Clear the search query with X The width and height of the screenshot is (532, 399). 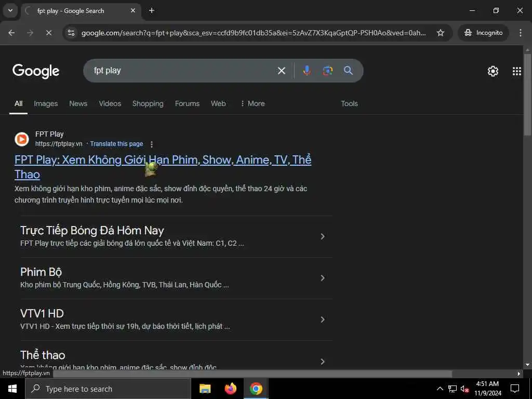(x=281, y=71)
